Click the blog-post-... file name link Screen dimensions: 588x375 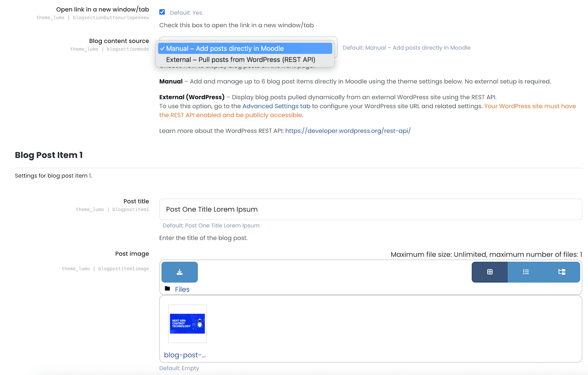pos(185,355)
